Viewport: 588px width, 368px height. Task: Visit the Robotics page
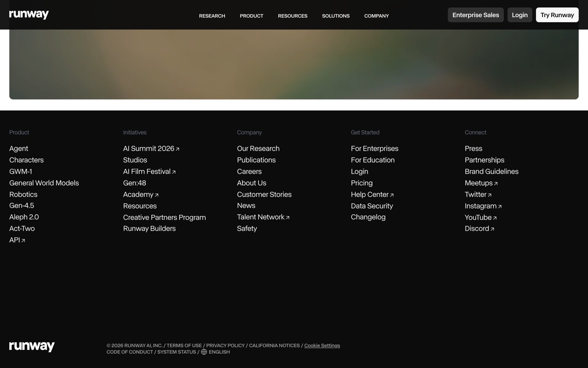(24, 194)
